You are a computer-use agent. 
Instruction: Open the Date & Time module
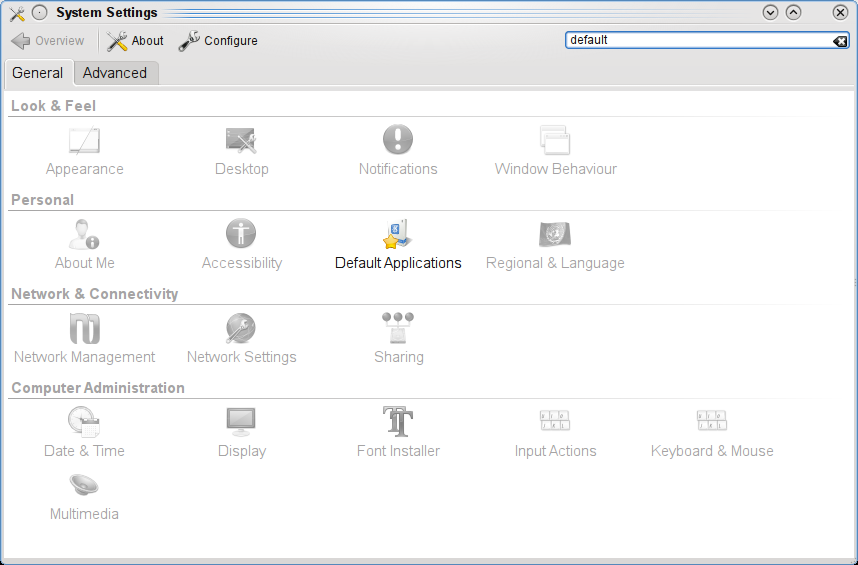pos(85,434)
